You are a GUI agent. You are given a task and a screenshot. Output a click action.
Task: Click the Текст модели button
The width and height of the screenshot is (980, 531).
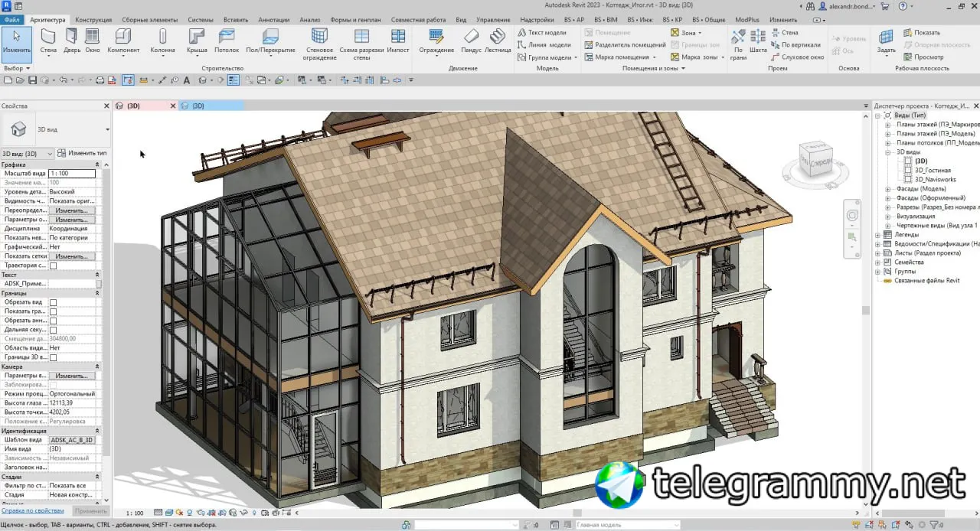[x=542, y=33]
